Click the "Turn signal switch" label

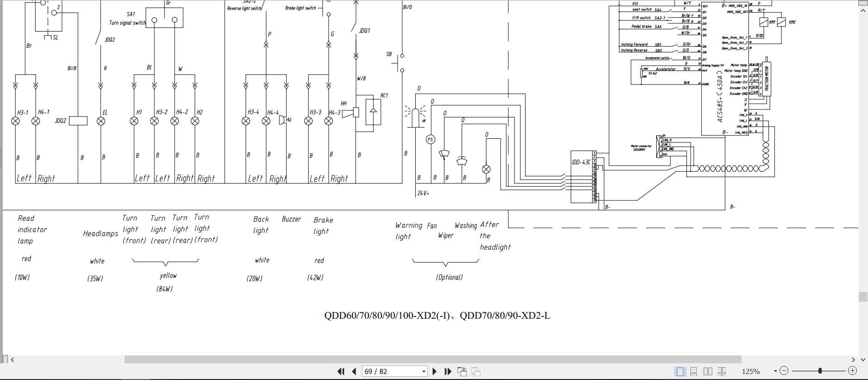coord(127,23)
